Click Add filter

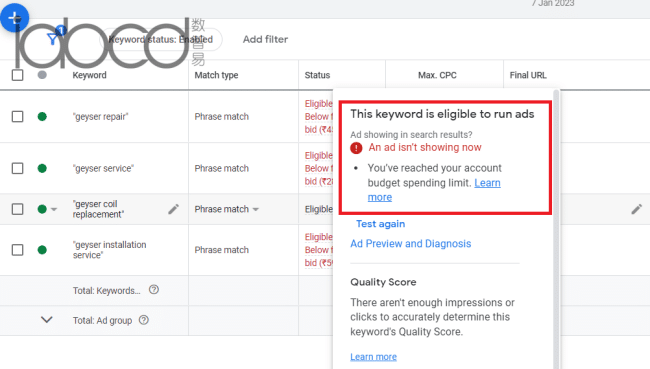pyautogui.click(x=265, y=39)
